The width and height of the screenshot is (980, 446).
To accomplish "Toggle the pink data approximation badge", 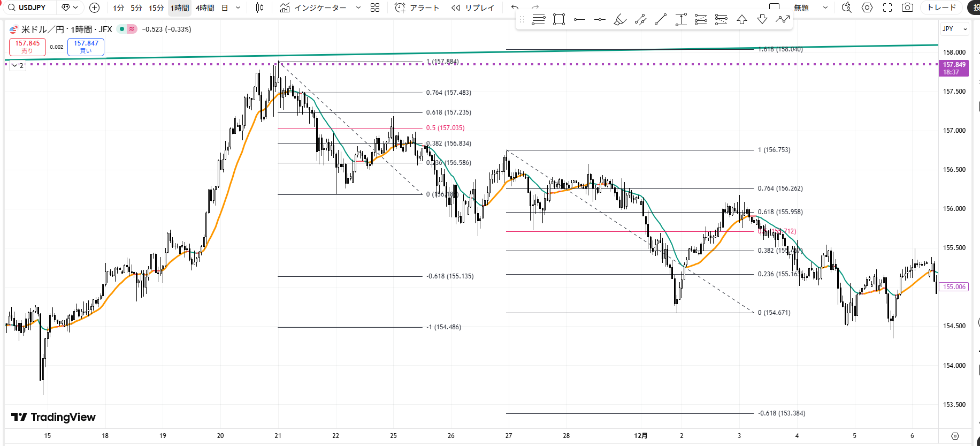I will [x=132, y=29].
